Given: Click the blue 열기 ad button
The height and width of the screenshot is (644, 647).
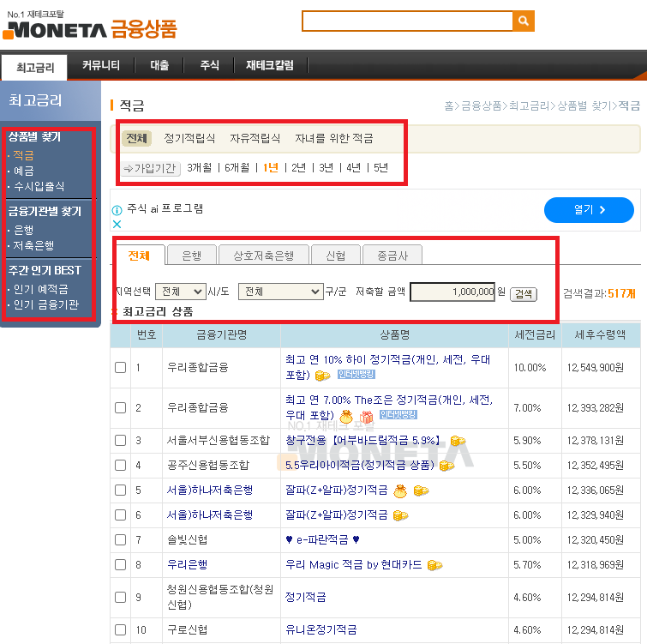Looking at the screenshot, I should (589, 210).
